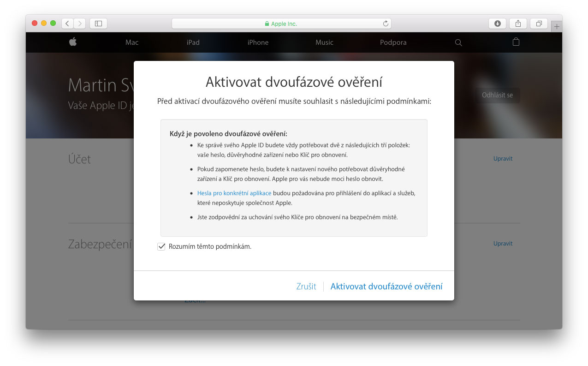This screenshot has width=588, height=366.
Task: Open the Mac navigation item
Action: click(132, 42)
